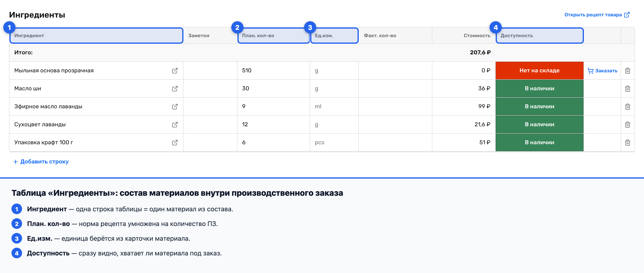Click the Факт. кол-во column header

(x=395, y=36)
